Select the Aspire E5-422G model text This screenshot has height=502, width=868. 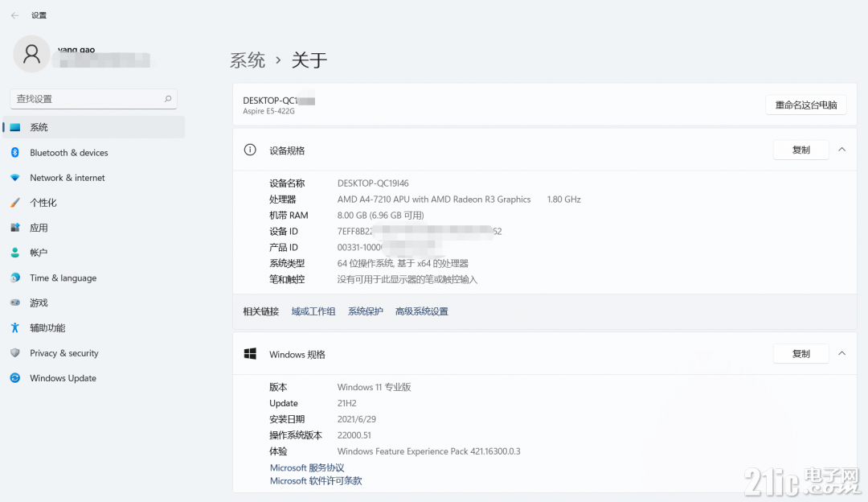269,111
